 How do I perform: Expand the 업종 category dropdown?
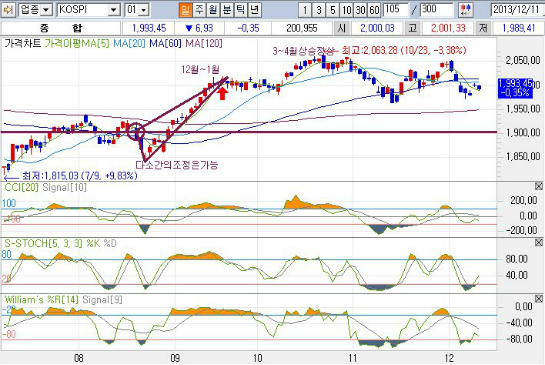coord(46,10)
